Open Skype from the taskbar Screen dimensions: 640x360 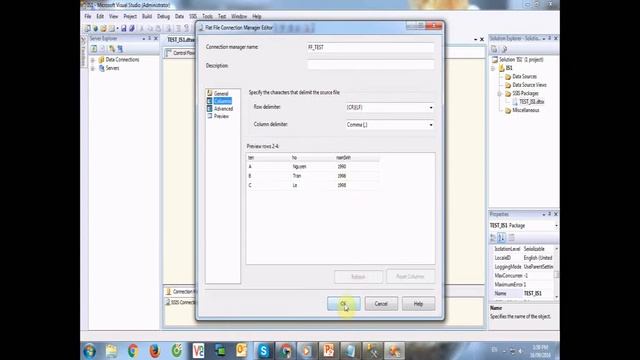tap(263, 351)
